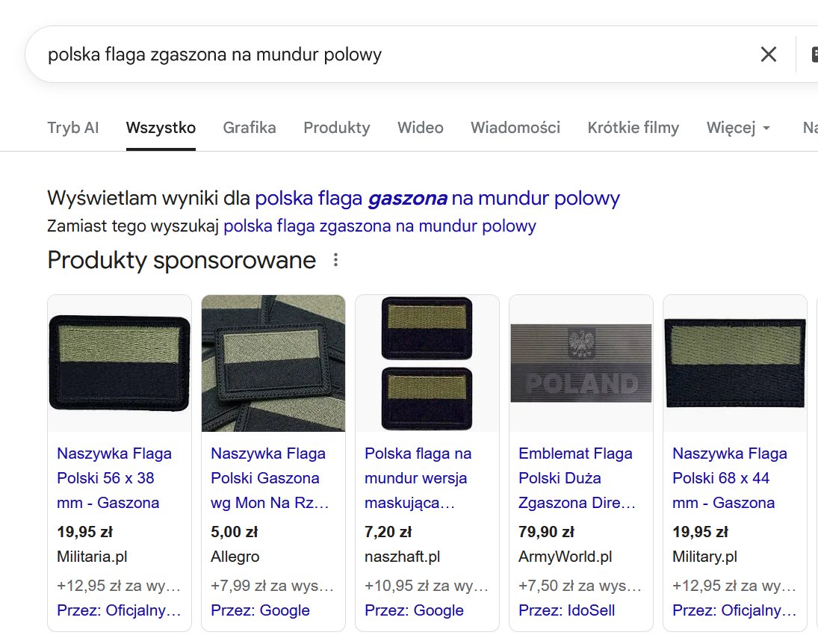Click 'Przez: Oficjalny…' under Military.pl
The image size is (818, 644).
(734, 610)
